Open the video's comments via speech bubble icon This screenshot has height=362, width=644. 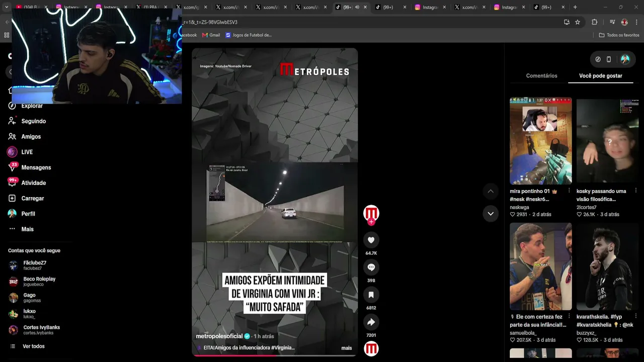tap(371, 267)
